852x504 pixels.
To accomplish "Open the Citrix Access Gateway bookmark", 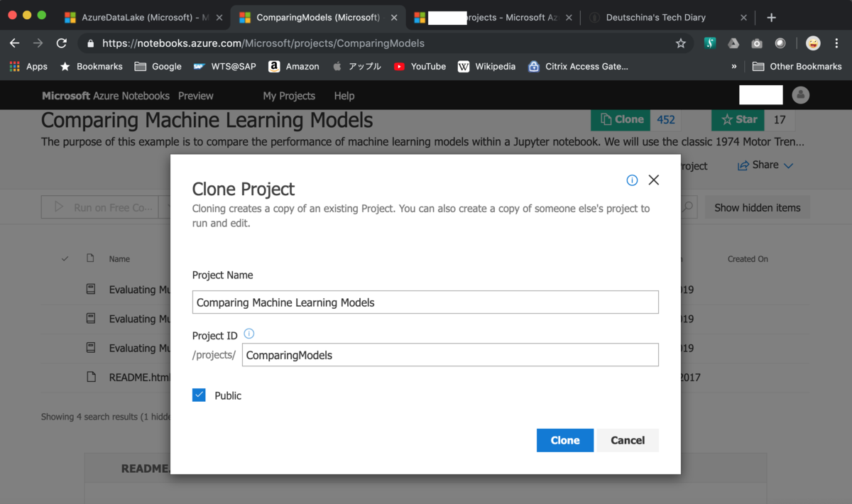I will coord(578,66).
